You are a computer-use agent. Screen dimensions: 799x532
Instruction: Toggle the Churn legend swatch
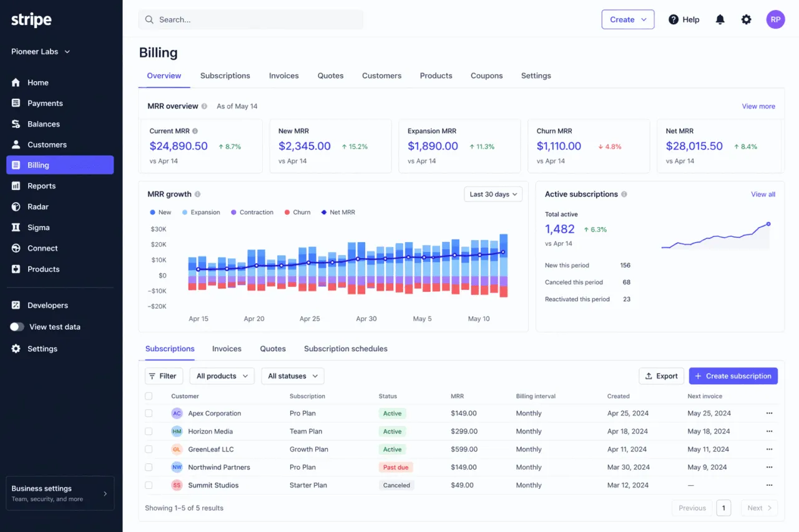[x=287, y=212]
